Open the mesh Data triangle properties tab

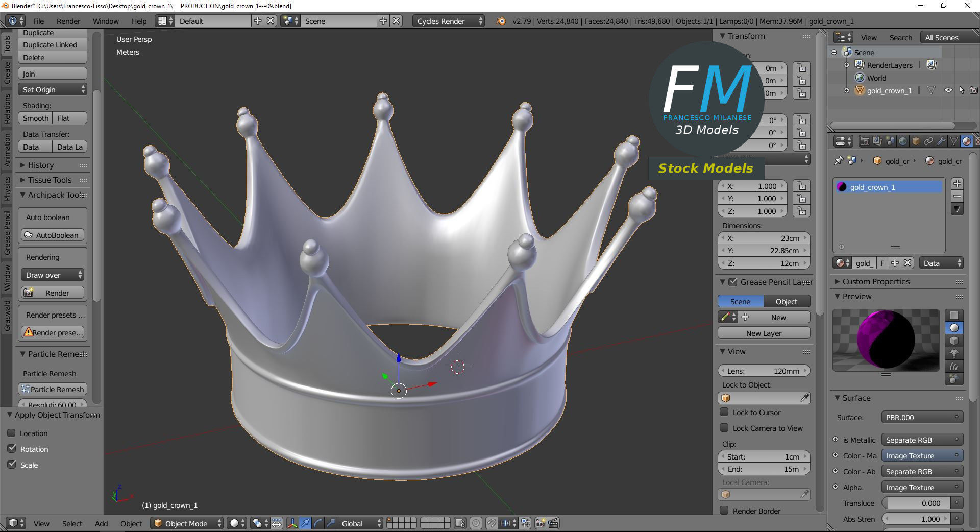(954, 141)
